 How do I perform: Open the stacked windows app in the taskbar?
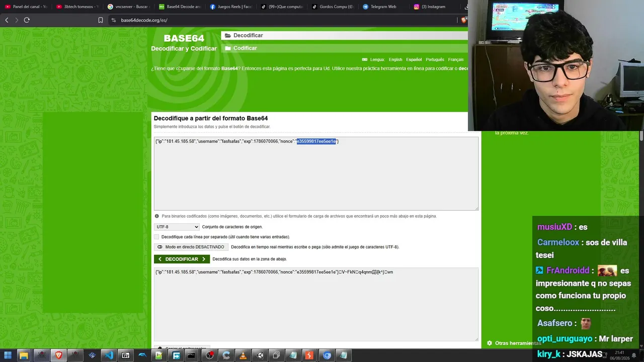pyautogui.click(x=276, y=355)
